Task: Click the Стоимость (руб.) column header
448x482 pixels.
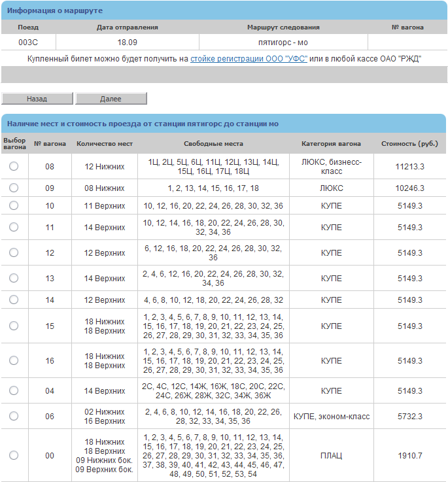Action: (409, 144)
